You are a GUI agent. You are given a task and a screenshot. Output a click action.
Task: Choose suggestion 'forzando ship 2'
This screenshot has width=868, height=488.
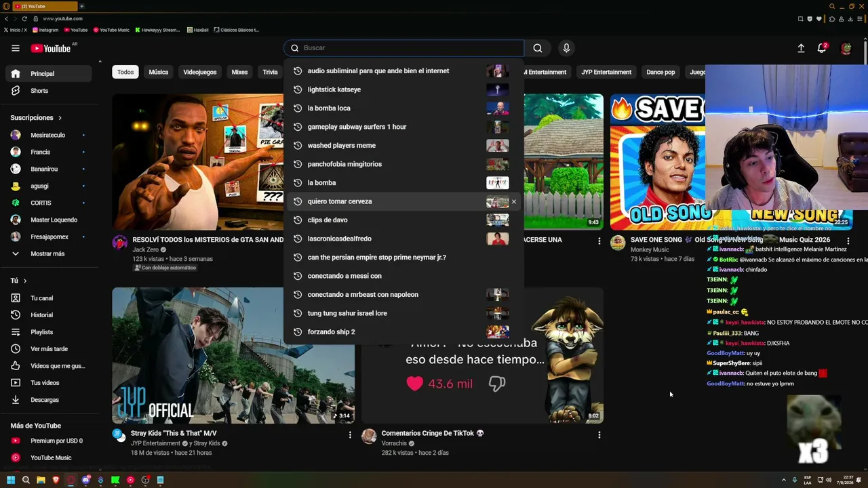pyautogui.click(x=403, y=332)
